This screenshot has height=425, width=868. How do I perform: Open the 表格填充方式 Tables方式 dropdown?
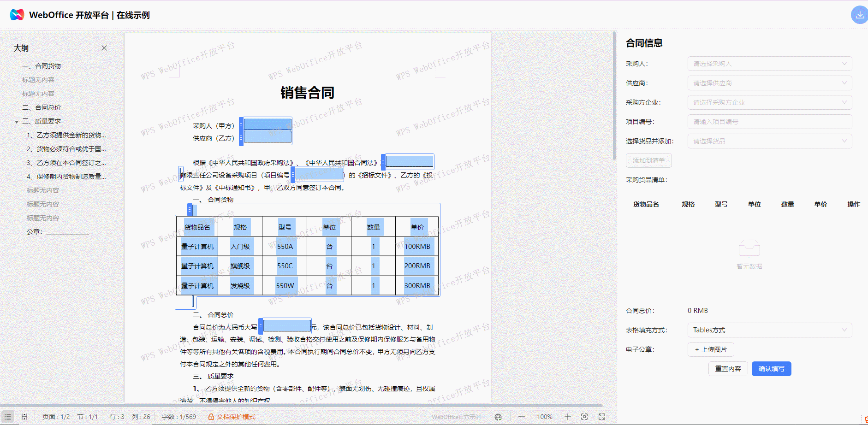pyautogui.click(x=769, y=330)
